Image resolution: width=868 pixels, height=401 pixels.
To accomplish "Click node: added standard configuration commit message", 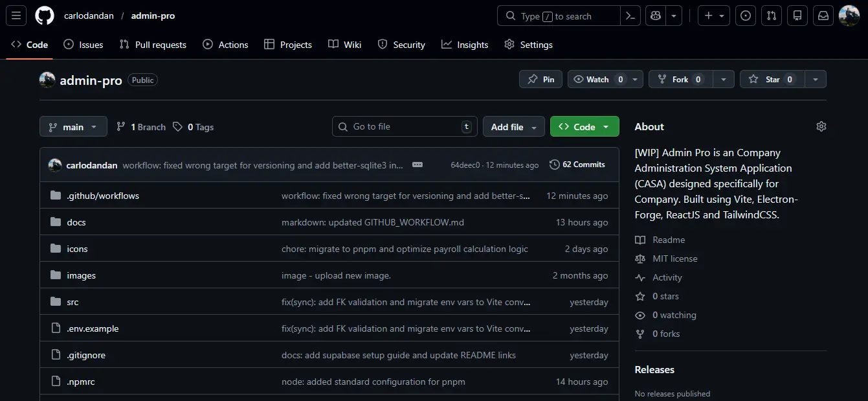I will pos(373,382).
